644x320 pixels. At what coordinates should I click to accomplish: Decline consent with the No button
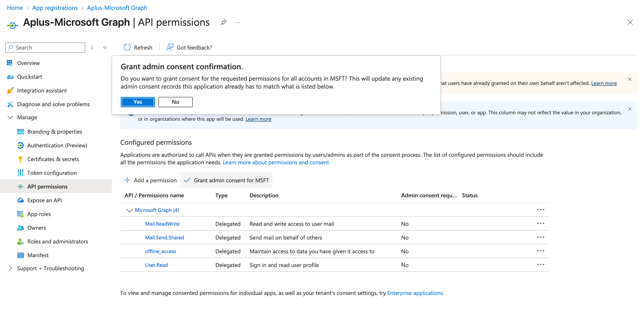[175, 102]
